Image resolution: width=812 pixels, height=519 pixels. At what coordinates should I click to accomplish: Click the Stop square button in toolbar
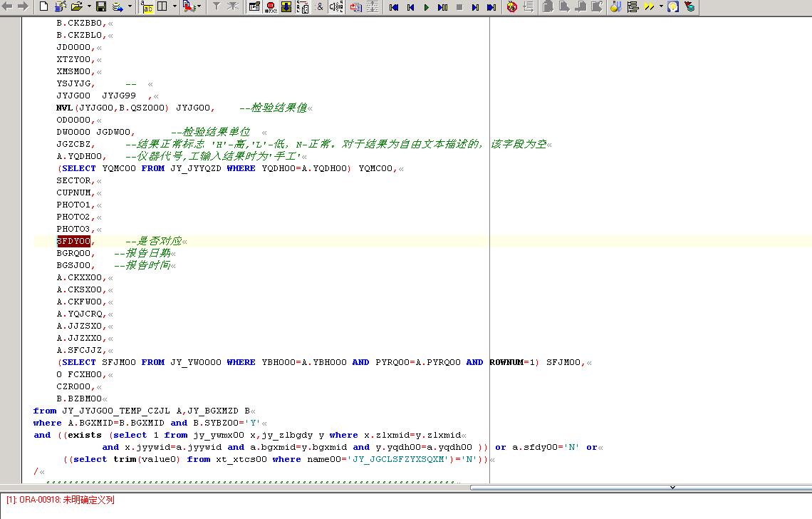pyautogui.click(x=459, y=7)
